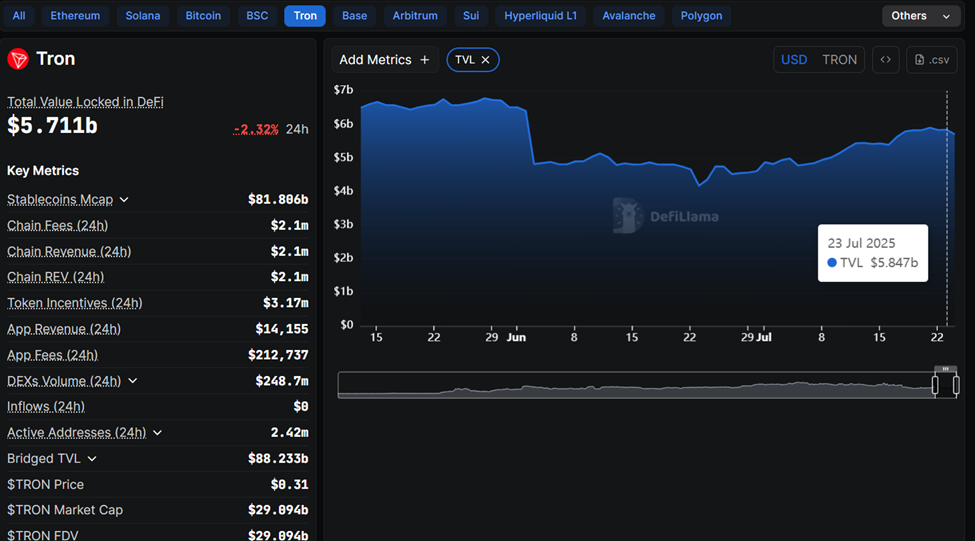This screenshot has height=541, width=975.
Task: Open the embed code icon button
Action: [885, 60]
